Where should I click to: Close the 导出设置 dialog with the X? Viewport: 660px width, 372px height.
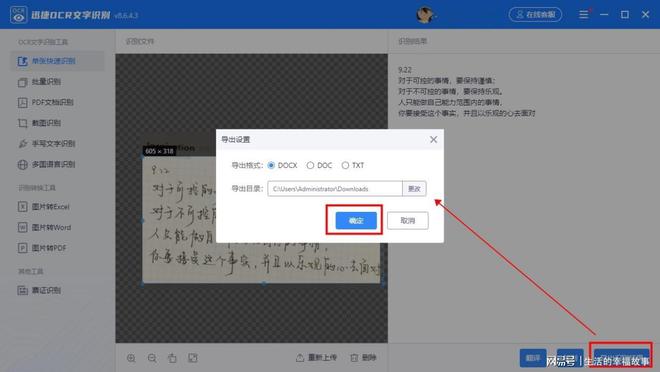coord(434,140)
